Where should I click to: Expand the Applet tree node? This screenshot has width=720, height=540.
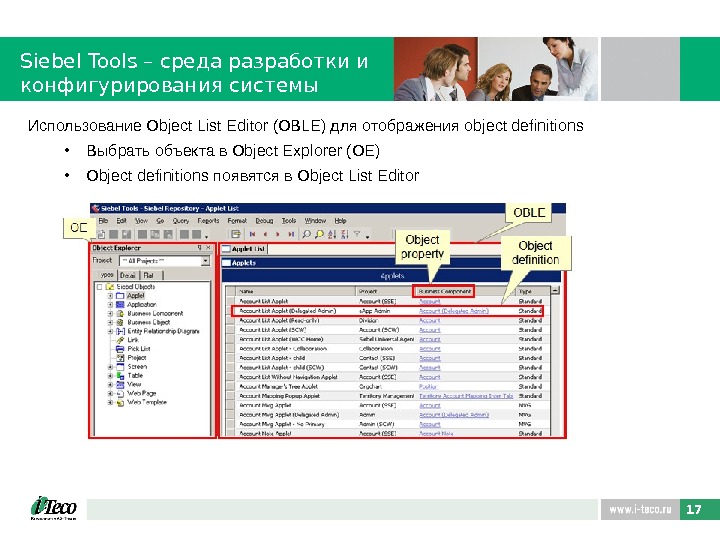coord(110,296)
